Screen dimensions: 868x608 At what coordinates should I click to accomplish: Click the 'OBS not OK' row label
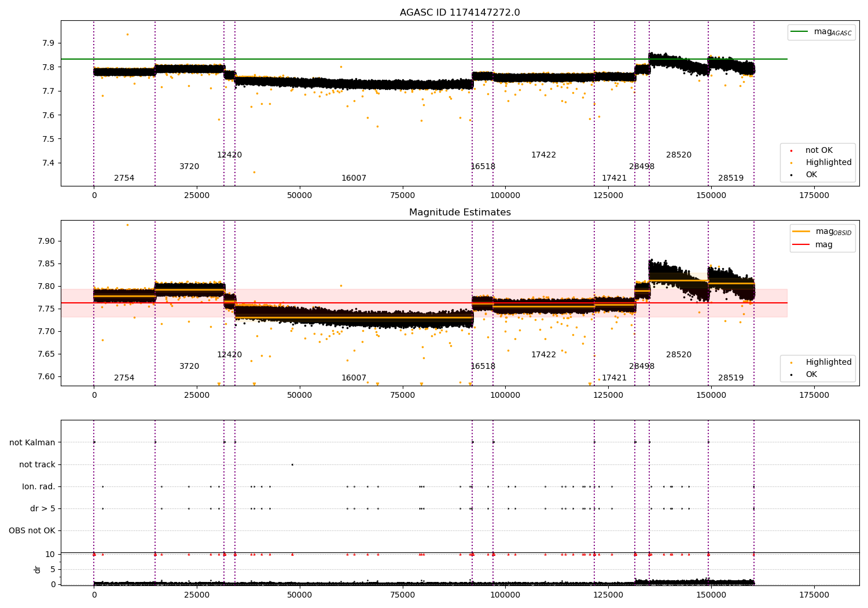coord(32,531)
